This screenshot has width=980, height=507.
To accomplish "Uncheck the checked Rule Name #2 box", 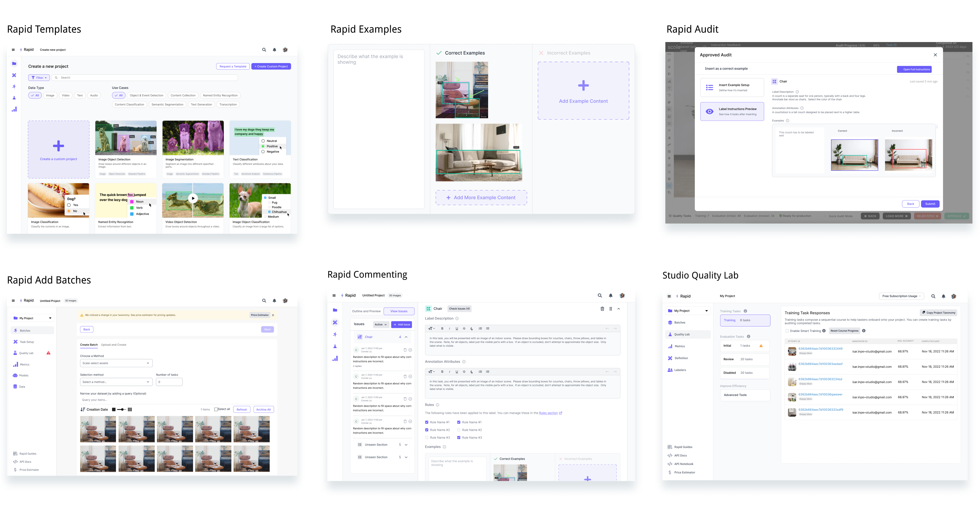I will click(427, 430).
